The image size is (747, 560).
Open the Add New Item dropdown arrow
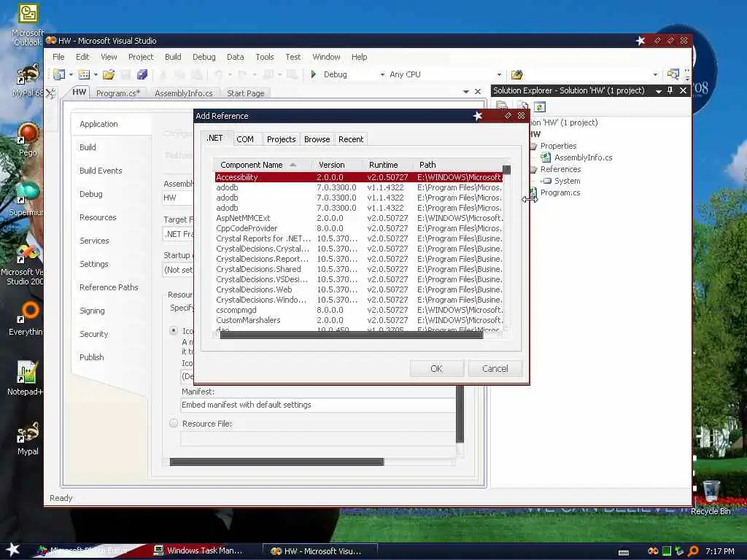point(96,75)
